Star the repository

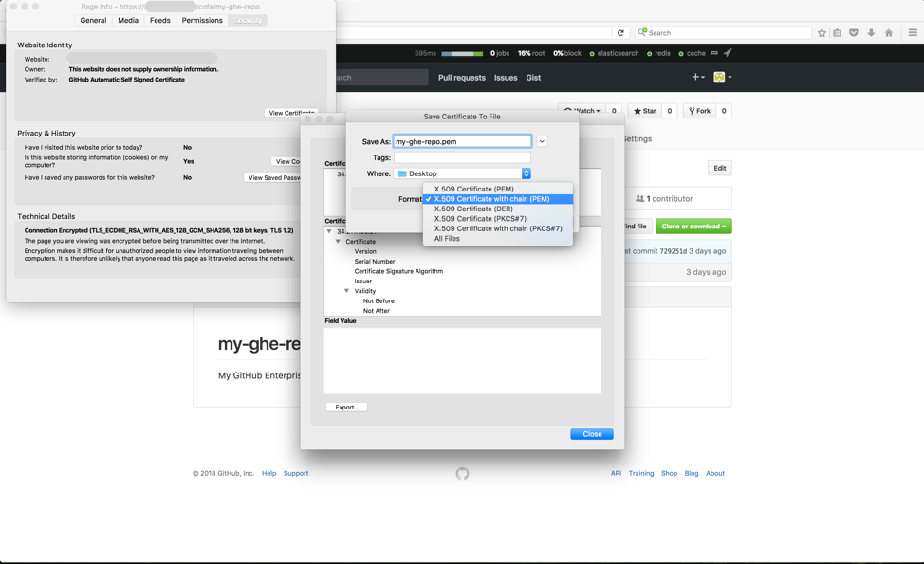(x=645, y=111)
